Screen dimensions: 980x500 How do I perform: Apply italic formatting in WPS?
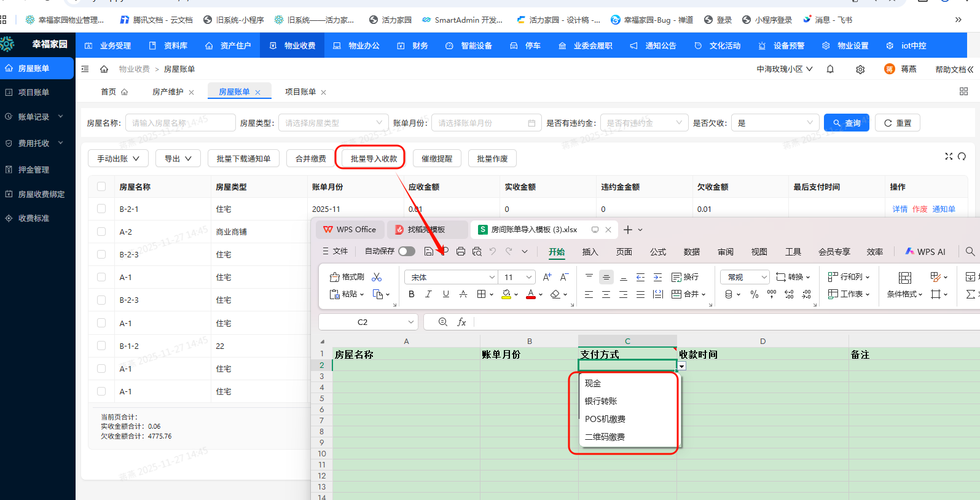click(429, 294)
